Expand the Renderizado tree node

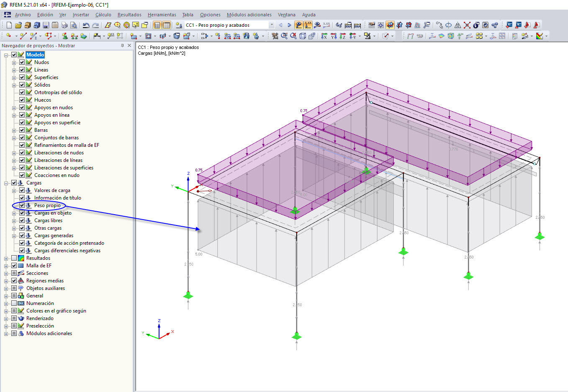click(x=6, y=319)
